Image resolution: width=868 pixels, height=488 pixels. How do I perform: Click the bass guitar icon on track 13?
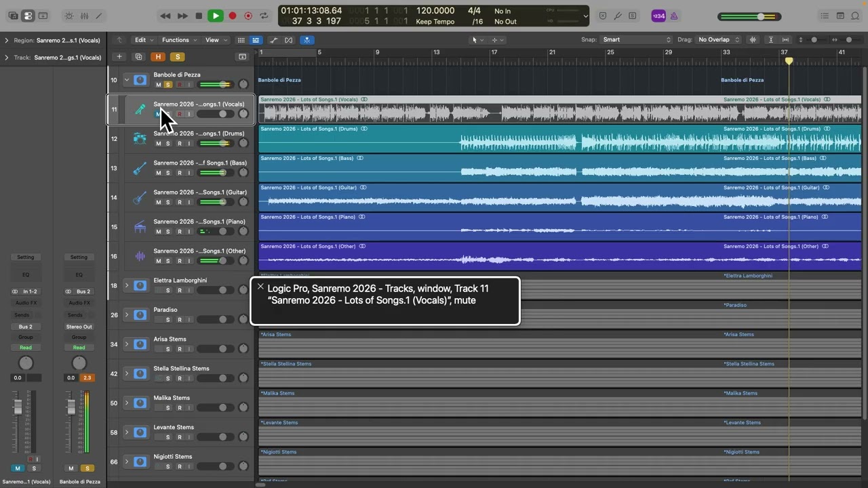point(140,168)
